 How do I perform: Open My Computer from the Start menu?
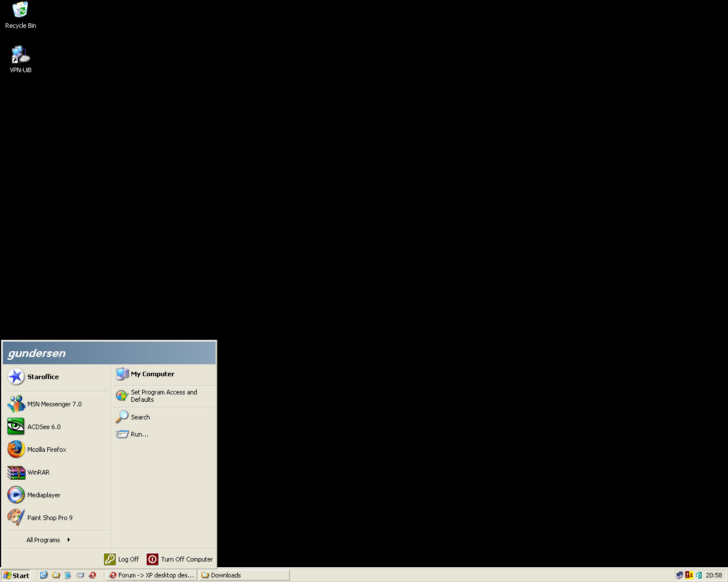pyautogui.click(x=165, y=374)
